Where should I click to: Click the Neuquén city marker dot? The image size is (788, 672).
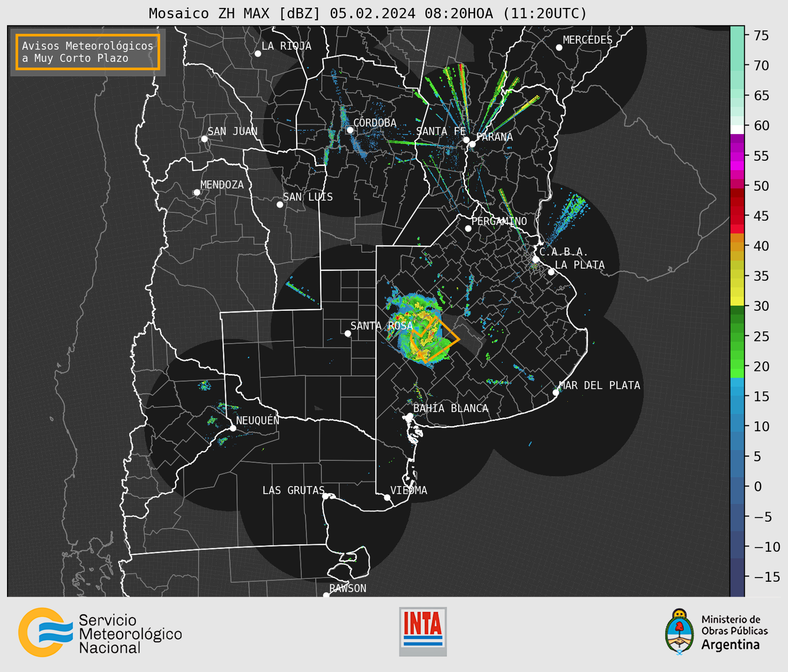tap(233, 428)
